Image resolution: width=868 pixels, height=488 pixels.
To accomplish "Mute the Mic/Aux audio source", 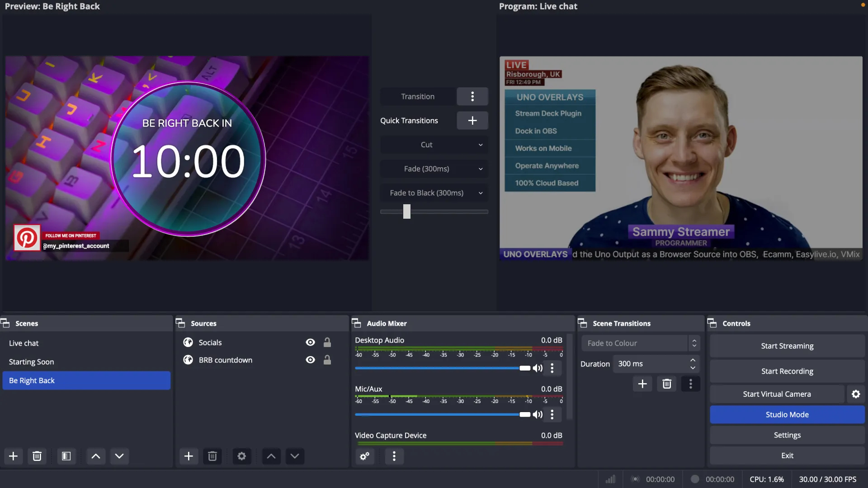I will coord(538,414).
